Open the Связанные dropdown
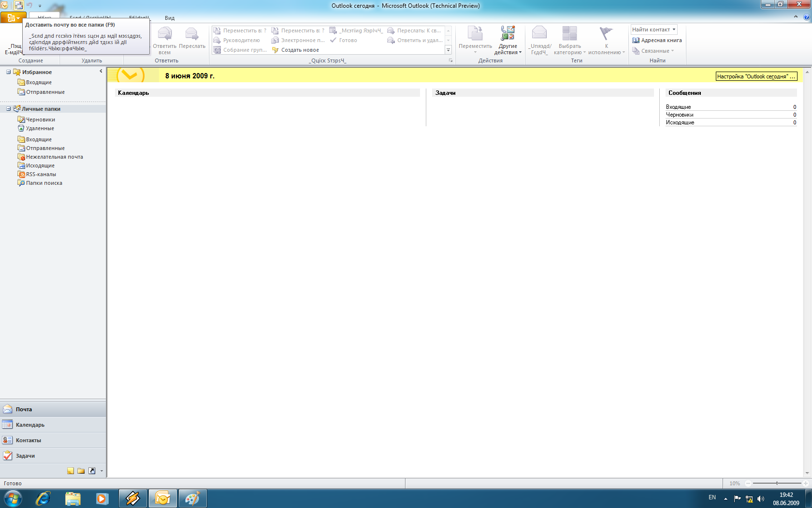Image resolution: width=812 pixels, height=508 pixels. point(653,51)
